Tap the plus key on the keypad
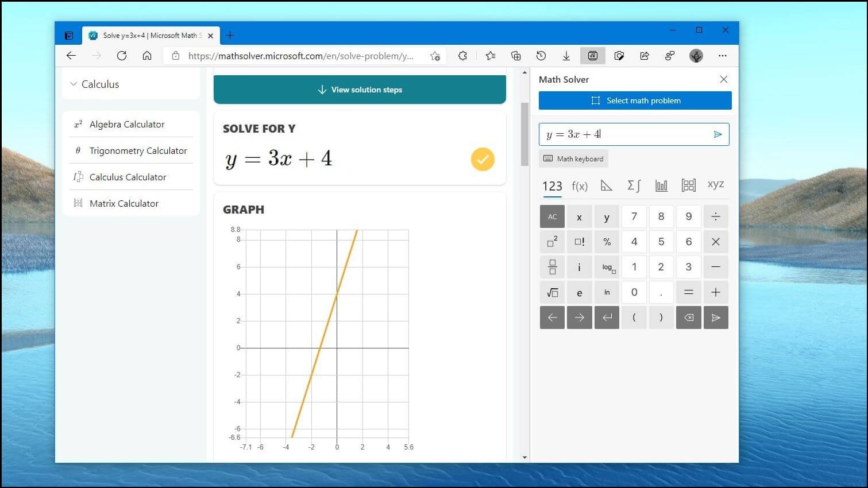The height and width of the screenshot is (488, 868). [x=716, y=292]
